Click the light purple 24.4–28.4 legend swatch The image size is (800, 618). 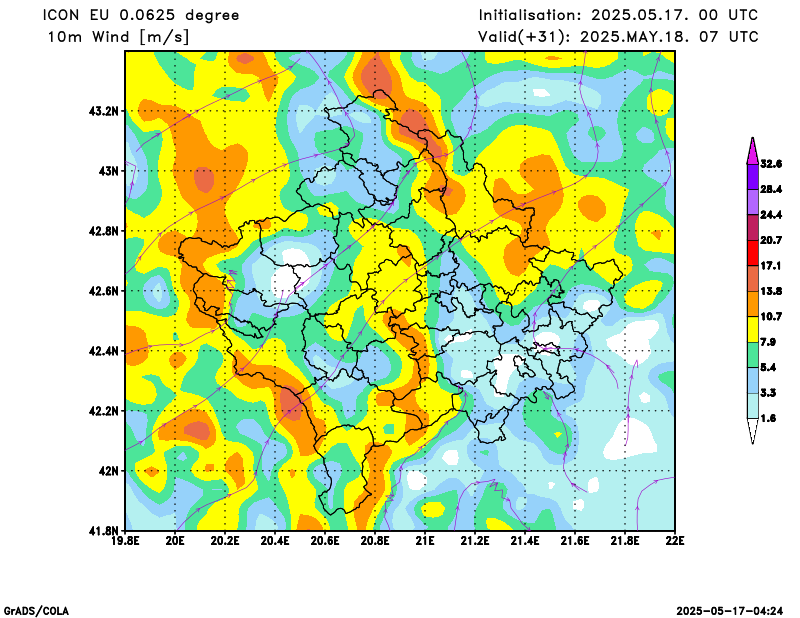pyautogui.click(x=753, y=202)
